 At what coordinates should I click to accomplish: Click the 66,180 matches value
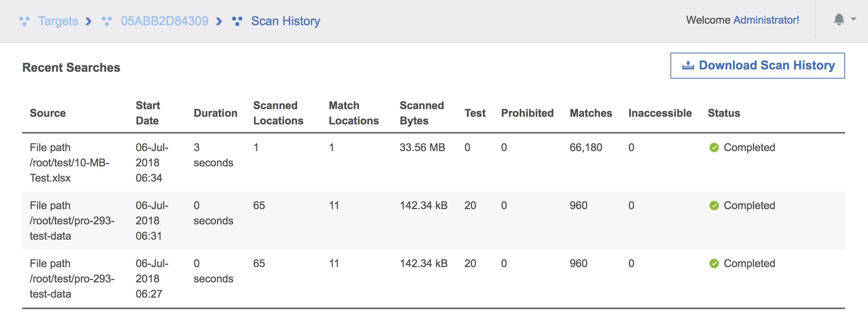tap(586, 148)
